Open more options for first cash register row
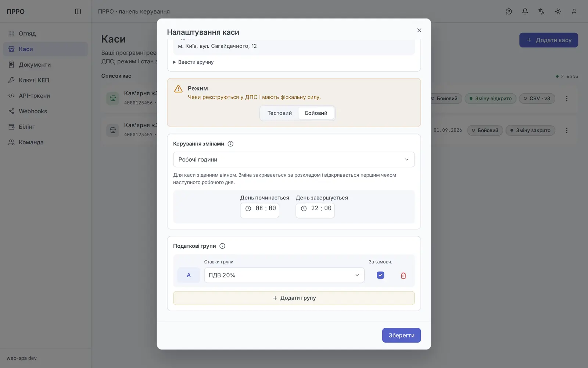This screenshot has height=368, width=588. click(567, 99)
